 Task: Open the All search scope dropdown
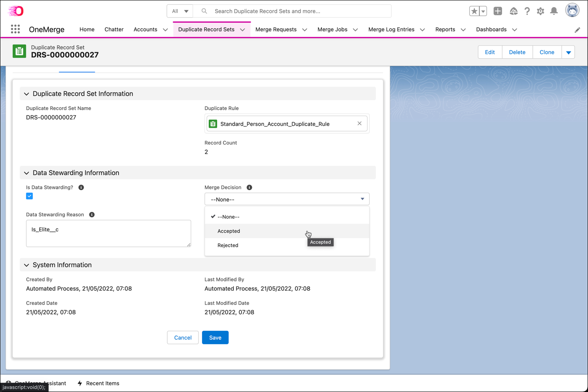click(179, 11)
